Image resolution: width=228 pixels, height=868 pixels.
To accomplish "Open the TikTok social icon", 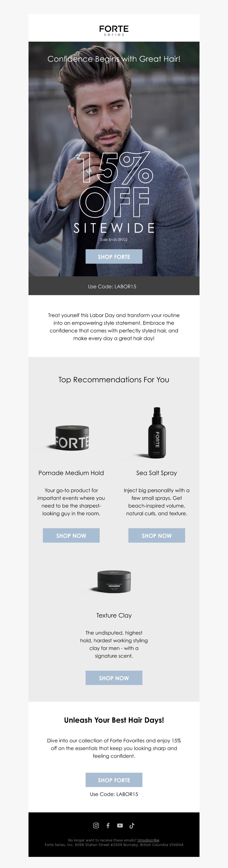I will 132,825.
